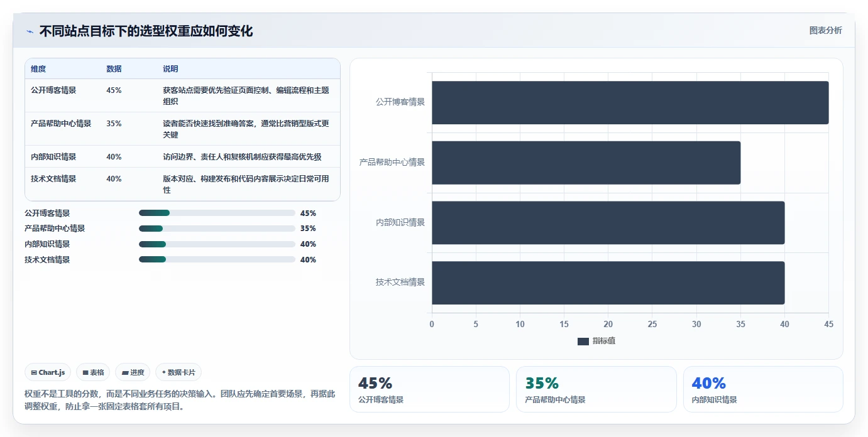This screenshot has height=437, width=868.
Task: Open the 图表分析 label in header
Action: [x=825, y=31]
